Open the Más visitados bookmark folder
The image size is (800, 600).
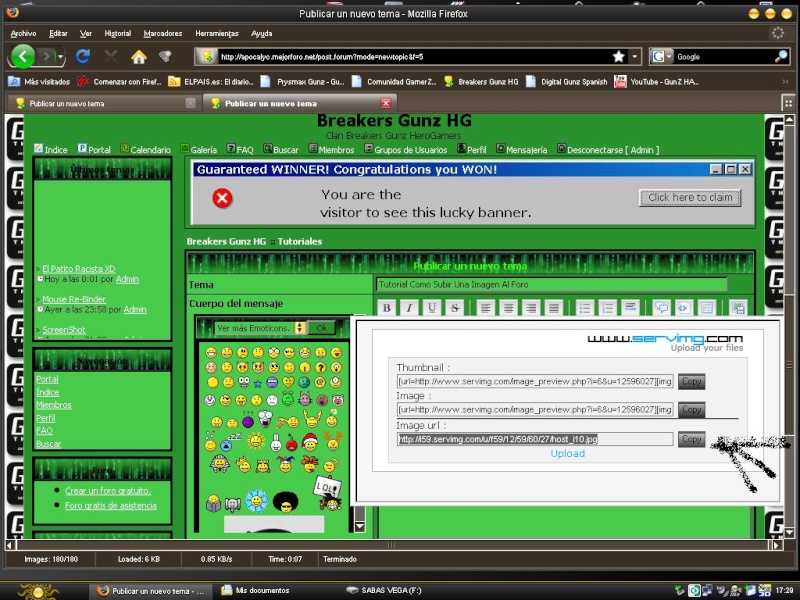coord(40,82)
